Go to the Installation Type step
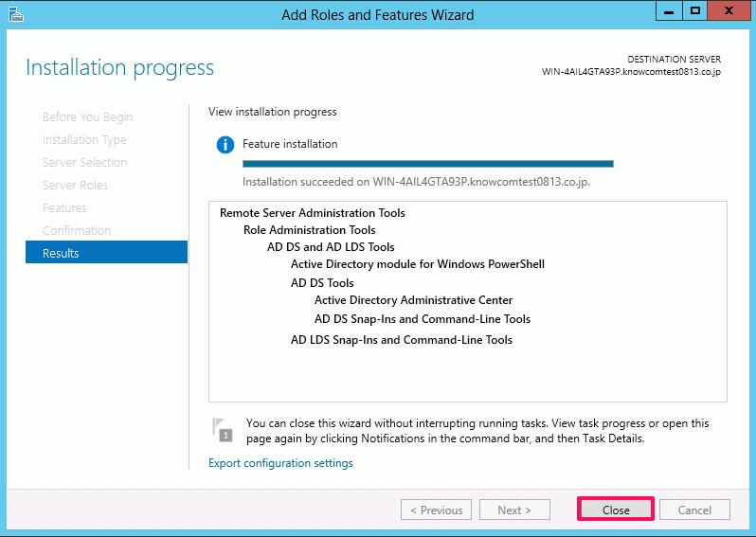The height and width of the screenshot is (537, 756). (x=84, y=140)
